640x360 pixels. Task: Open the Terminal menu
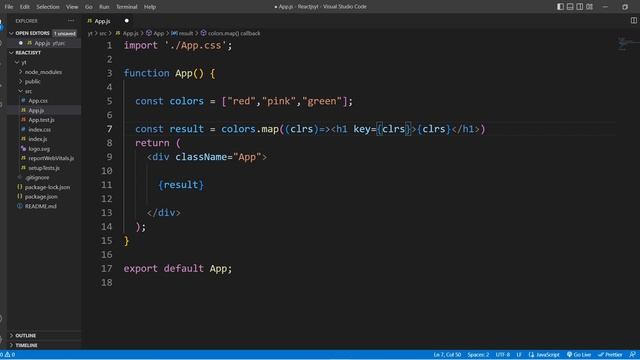coord(127,7)
